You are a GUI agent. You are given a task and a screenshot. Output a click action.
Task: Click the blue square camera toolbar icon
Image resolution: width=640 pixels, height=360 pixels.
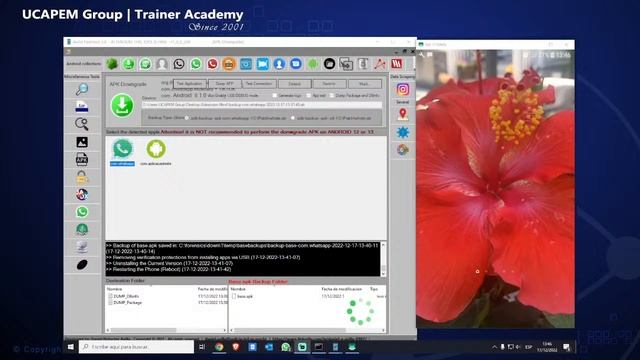point(246,64)
